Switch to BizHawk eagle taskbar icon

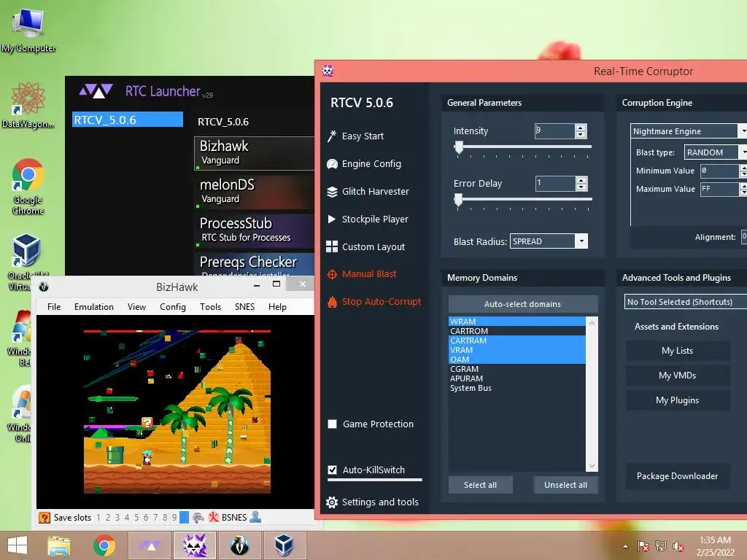(x=239, y=545)
